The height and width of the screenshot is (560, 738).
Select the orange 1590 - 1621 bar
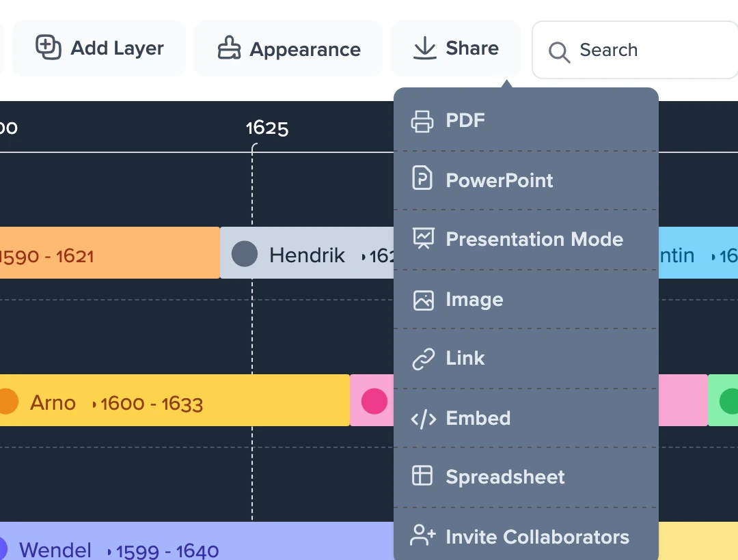pyautogui.click(x=109, y=253)
